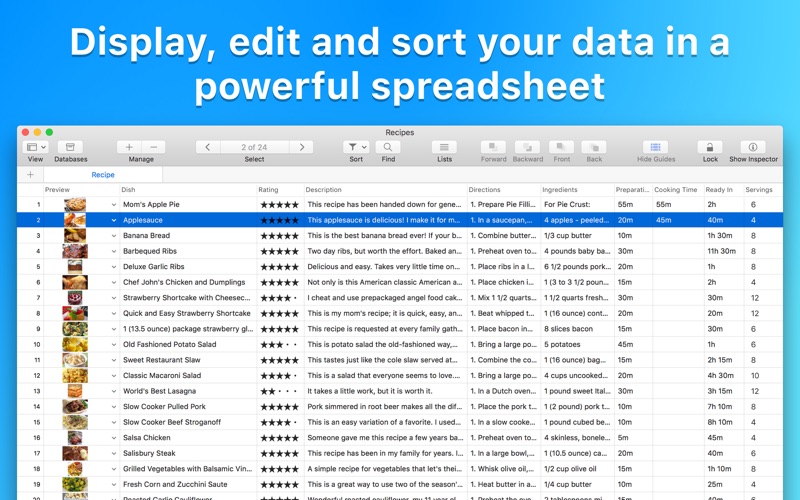Show the Inspector panel
Viewport: 800px width, 500px height.
point(753,147)
